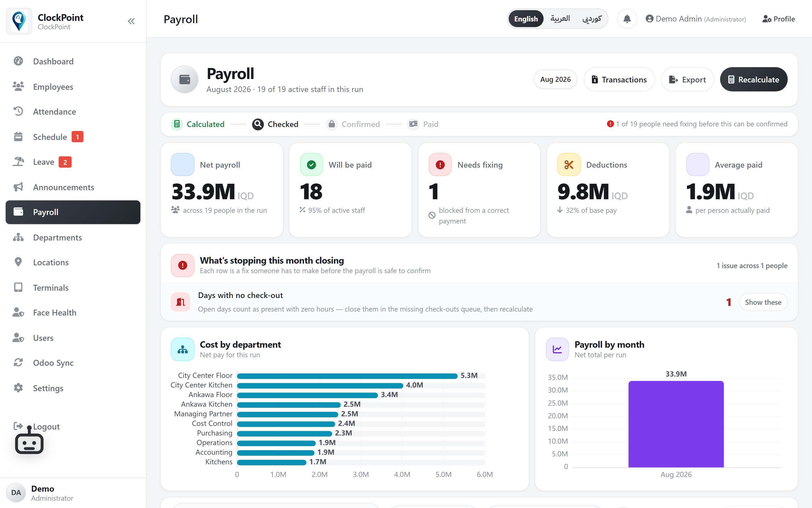Click the Deductions scissors icon
The width and height of the screenshot is (812, 508).
tap(569, 165)
